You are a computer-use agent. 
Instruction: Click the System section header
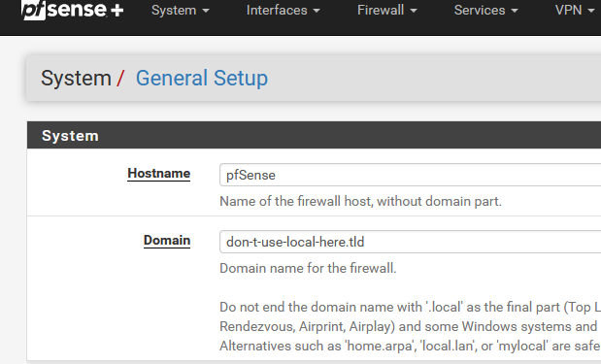point(314,135)
